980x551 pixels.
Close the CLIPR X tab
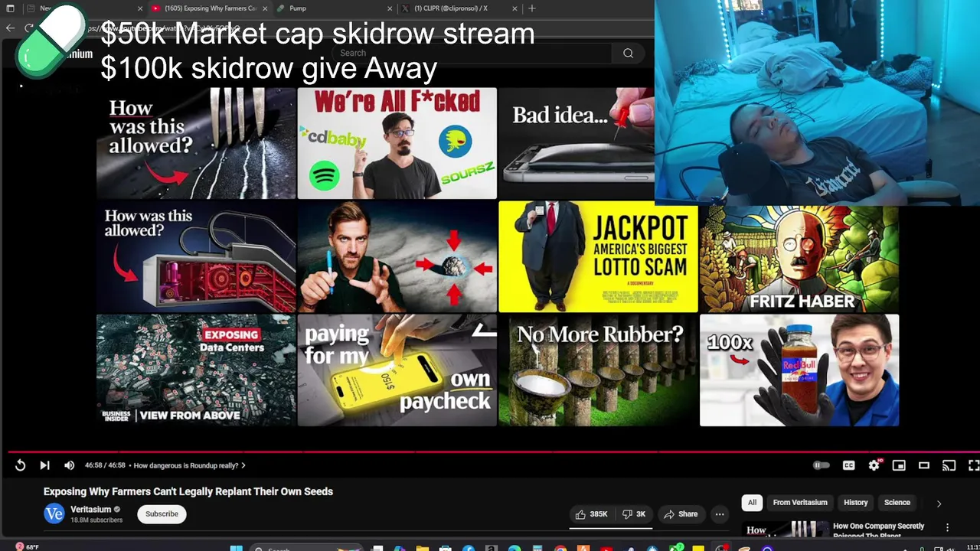(x=514, y=8)
